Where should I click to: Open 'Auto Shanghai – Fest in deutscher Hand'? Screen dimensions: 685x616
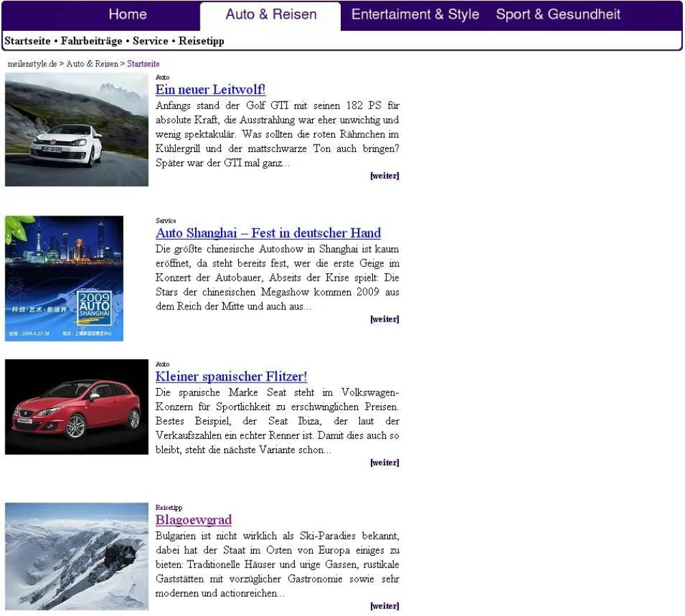pyautogui.click(x=268, y=233)
